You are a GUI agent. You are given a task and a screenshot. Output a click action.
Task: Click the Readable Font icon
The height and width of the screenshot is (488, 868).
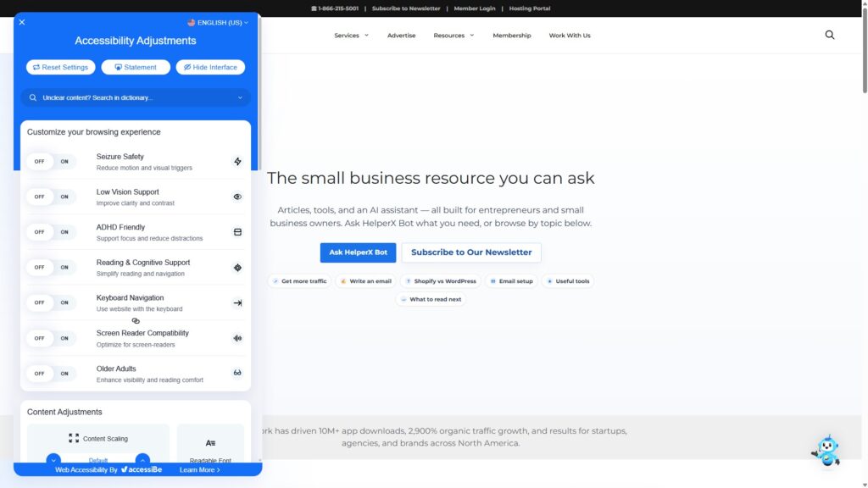(x=210, y=442)
